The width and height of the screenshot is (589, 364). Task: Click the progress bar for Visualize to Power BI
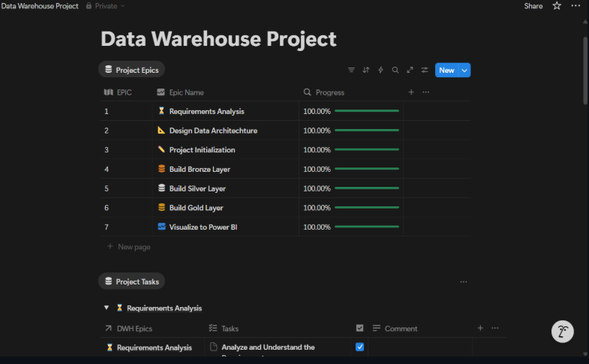click(x=367, y=227)
